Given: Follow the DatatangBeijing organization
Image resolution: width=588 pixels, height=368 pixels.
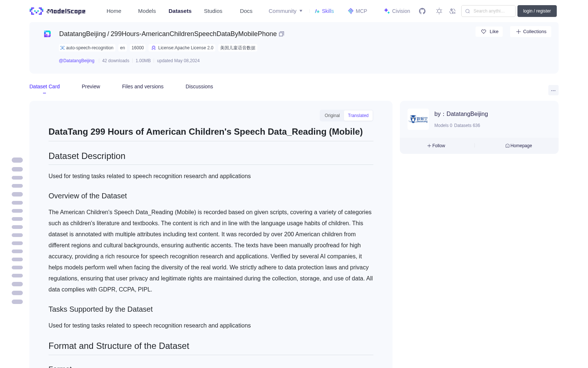Looking at the screenshot, I should pos(436,146).
